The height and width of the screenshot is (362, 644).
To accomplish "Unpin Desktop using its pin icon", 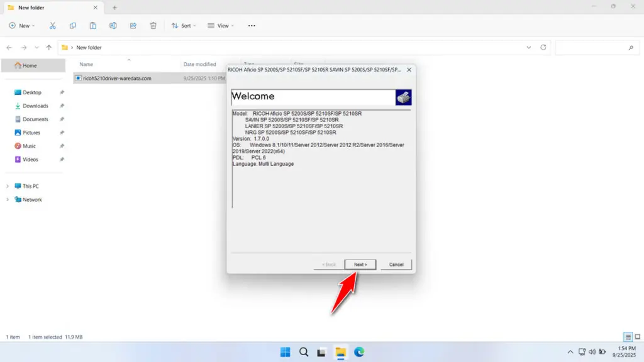I will pos(62,92).
